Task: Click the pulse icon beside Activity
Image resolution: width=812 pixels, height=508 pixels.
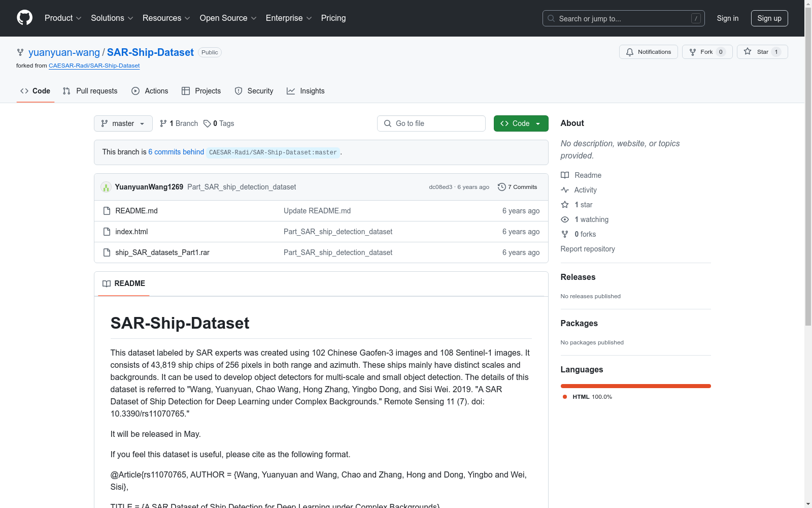Action: [x=565, y=190]
